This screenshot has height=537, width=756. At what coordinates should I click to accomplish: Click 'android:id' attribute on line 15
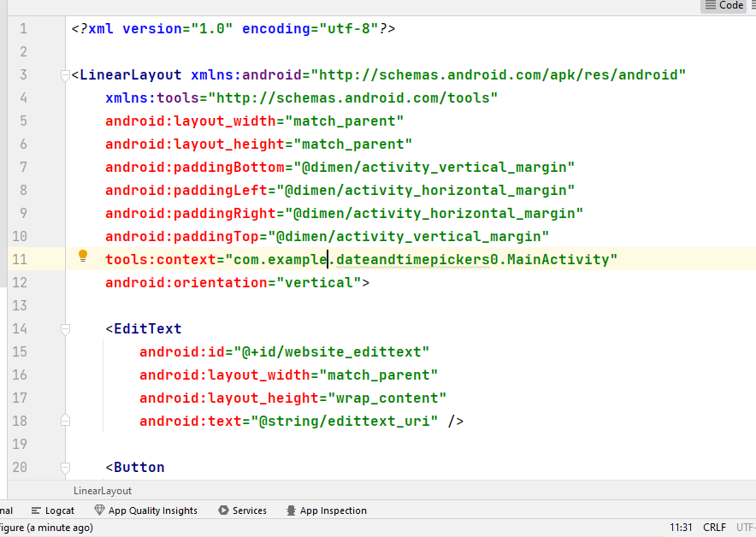(182, 352)
